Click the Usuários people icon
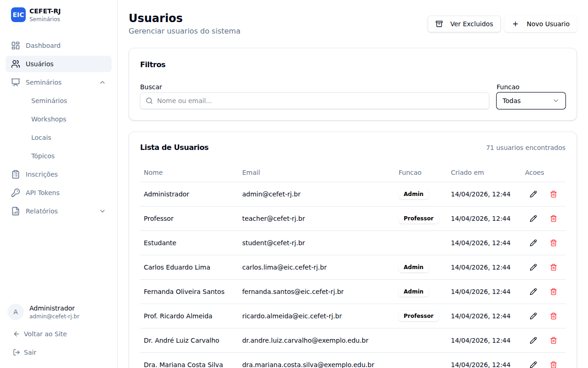 click(16, 64)
